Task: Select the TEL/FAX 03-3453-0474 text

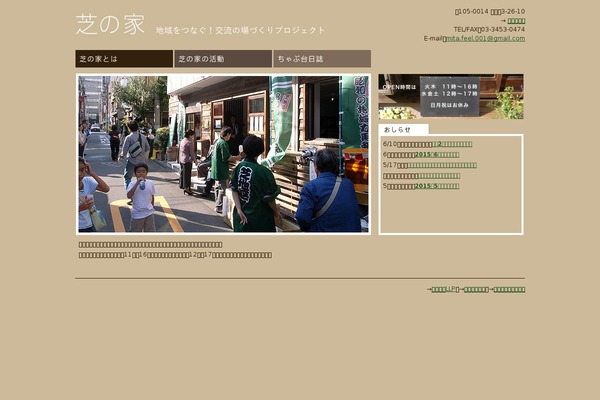Action: click(489, 29)
